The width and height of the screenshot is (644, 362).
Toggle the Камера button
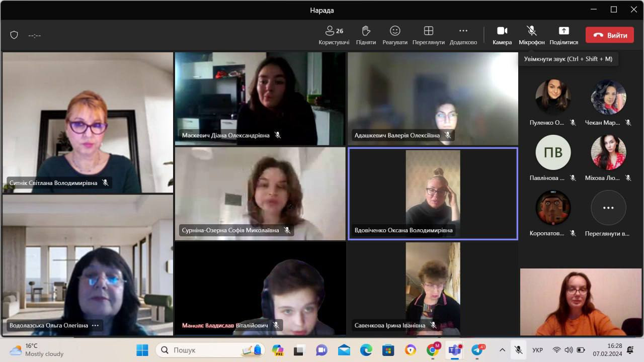tap(502, 35)
